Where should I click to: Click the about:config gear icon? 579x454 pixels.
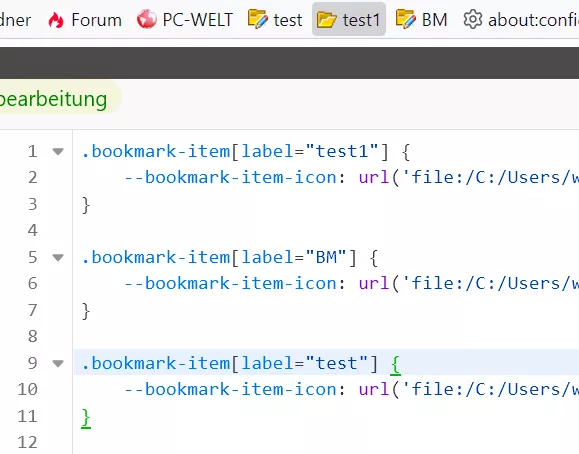[473, 20]
